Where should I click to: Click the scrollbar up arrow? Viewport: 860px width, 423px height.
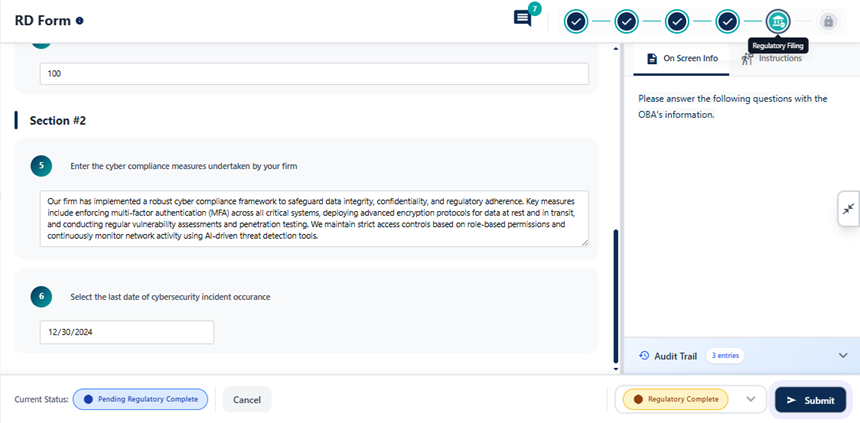[615, 49]
